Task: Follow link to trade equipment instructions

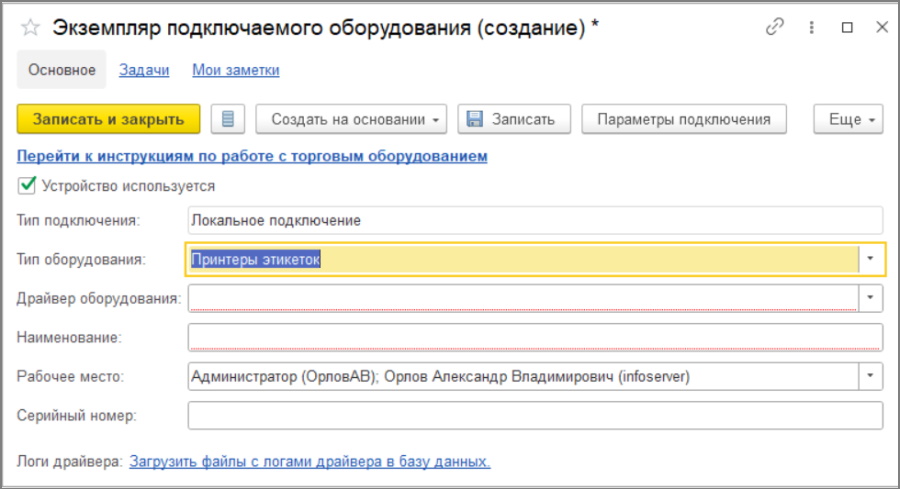Action: tap(252, 156)
